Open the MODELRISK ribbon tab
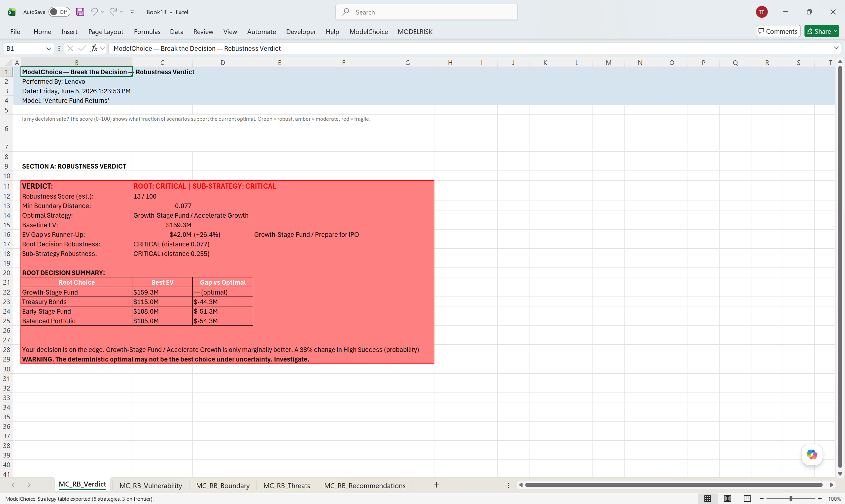The width and height of the screenshot is (845, 504). coord(415,32)
